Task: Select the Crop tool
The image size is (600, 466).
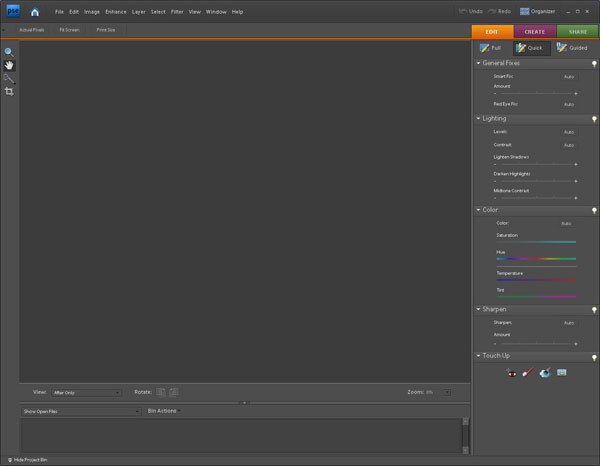Action: coord(9,92)
